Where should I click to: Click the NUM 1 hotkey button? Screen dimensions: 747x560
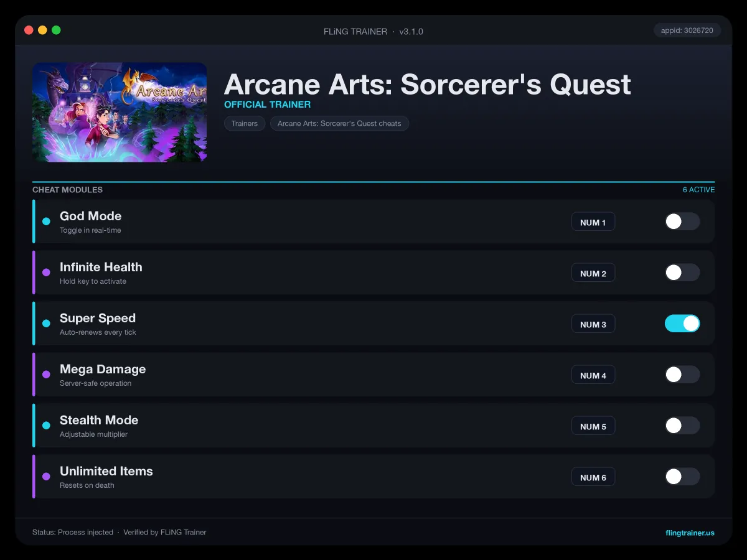[593, 222]
